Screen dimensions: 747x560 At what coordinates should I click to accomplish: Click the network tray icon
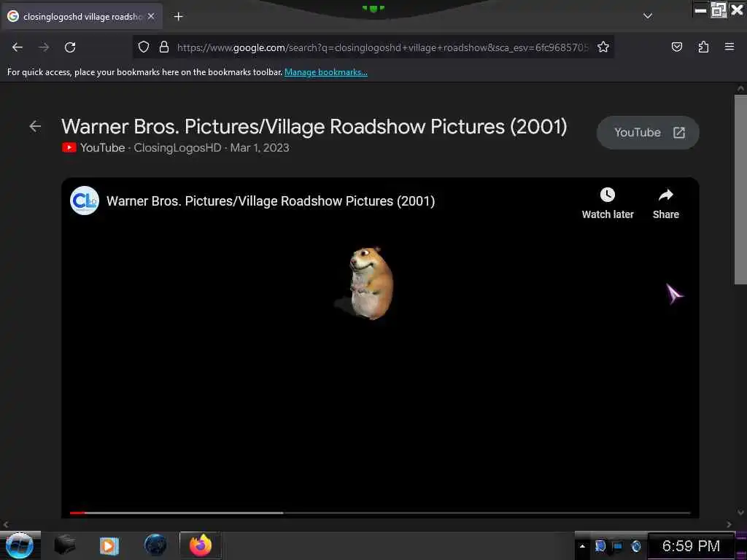(617, 545)
